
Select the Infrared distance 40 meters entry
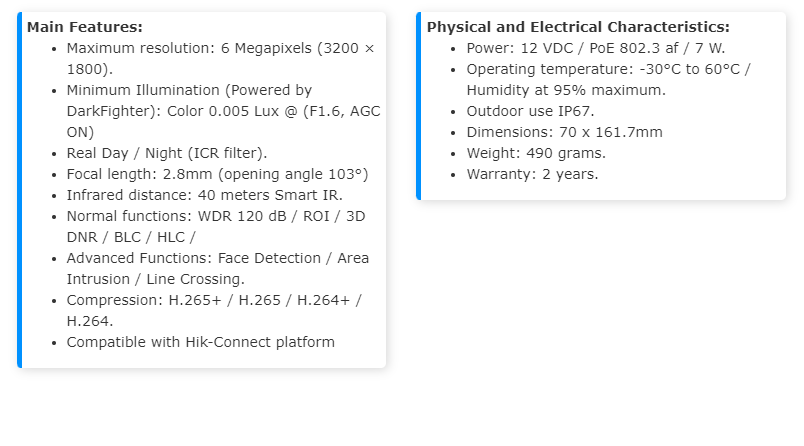coord(189,195)
